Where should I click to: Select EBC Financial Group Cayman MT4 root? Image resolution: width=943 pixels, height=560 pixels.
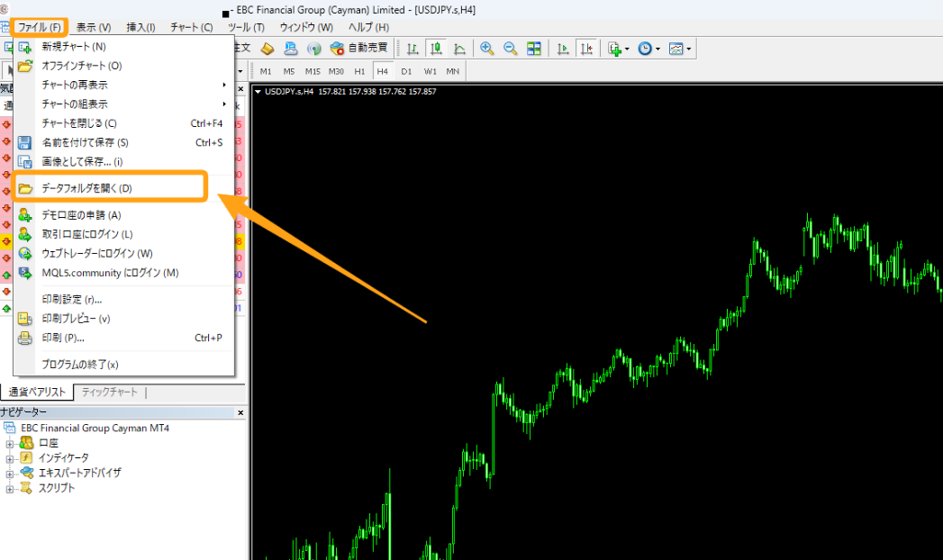click(x=95, y=428)
